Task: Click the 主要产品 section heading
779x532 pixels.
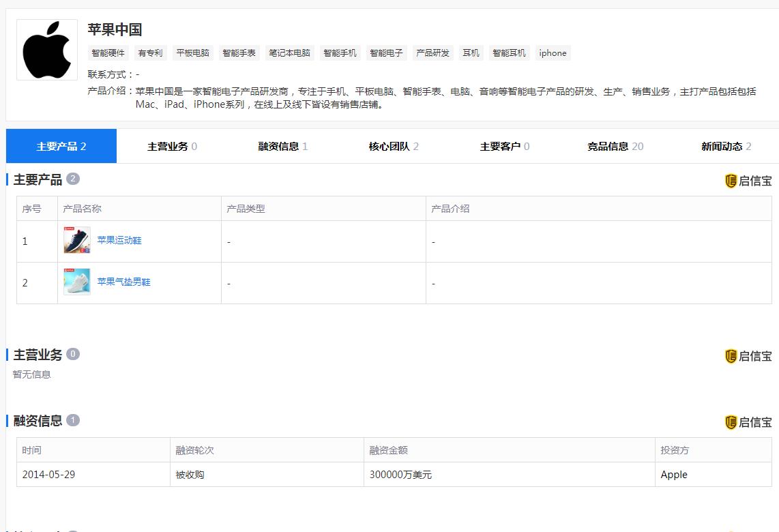Action: 38,179
